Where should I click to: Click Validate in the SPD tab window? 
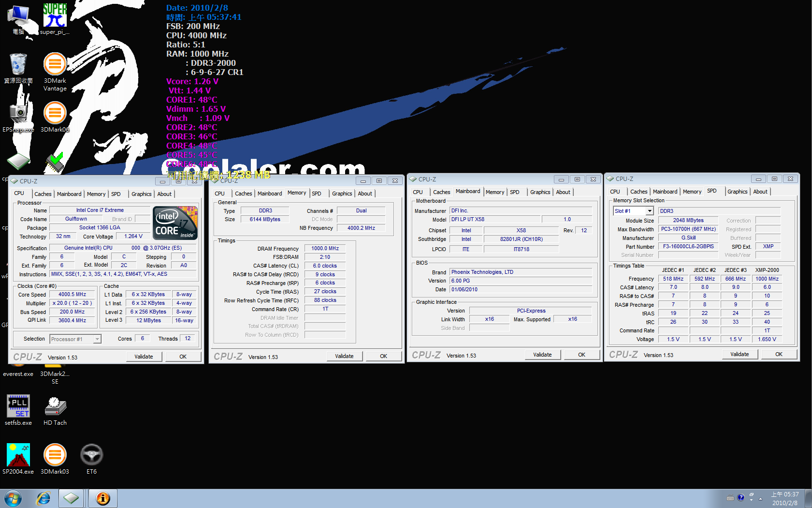tap(739, 354)
